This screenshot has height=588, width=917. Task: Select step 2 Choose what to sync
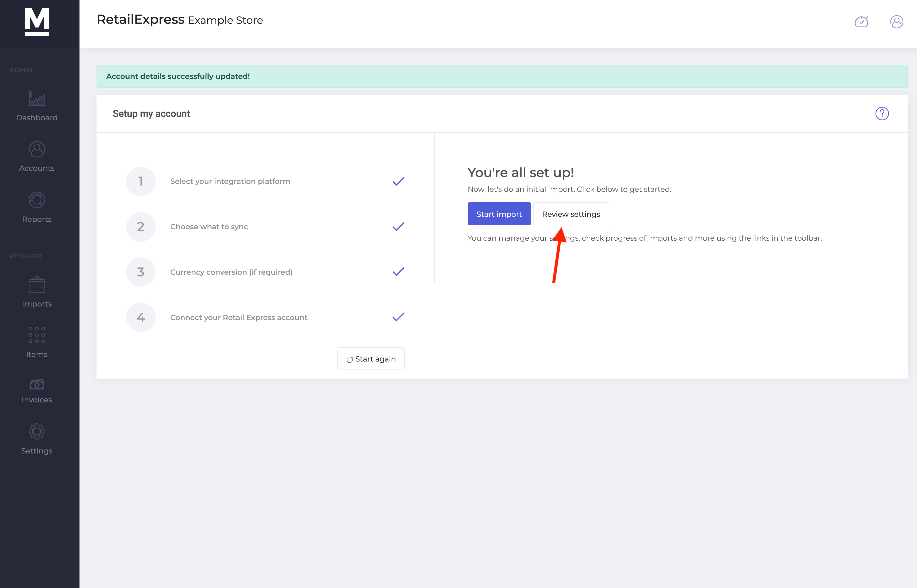[x=265, y=227]
